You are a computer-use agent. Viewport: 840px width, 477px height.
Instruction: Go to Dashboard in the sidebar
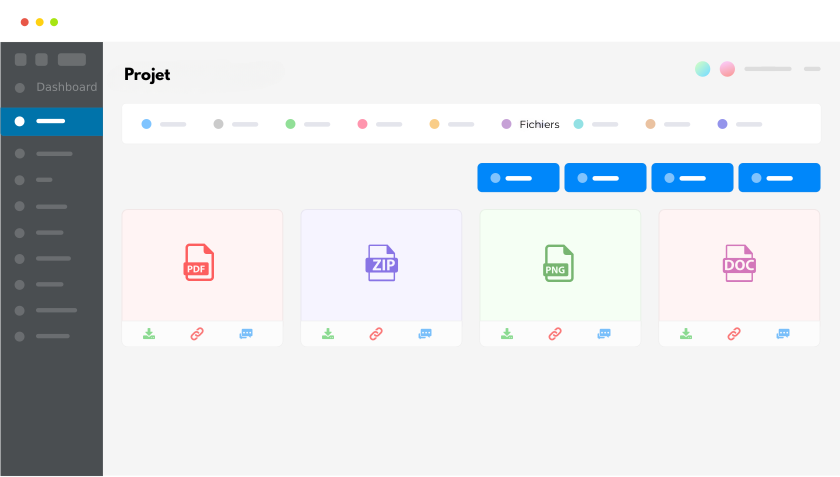pos(66,87)
